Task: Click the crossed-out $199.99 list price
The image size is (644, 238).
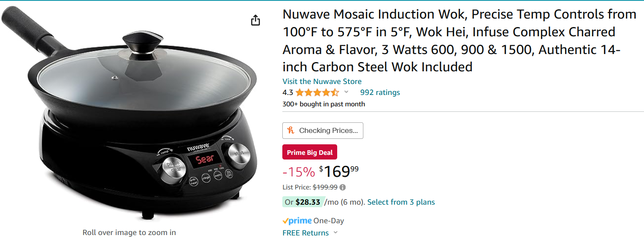Action: coord(325,187)
